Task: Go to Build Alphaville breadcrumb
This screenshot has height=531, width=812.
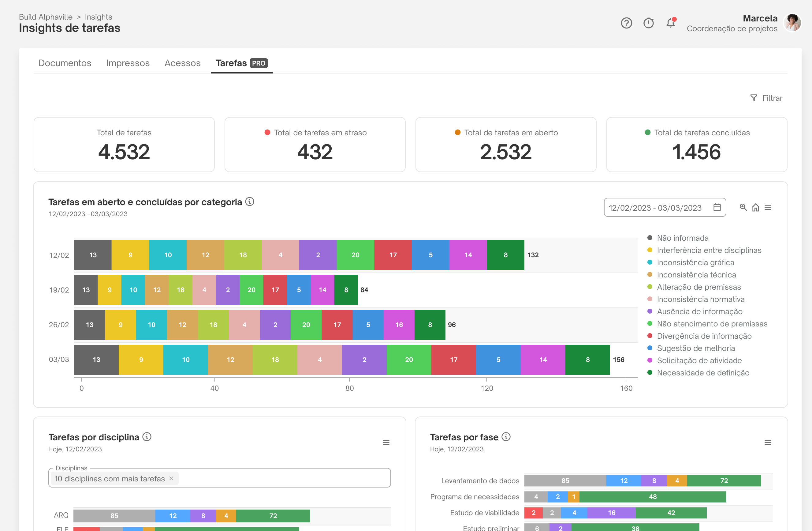Action: 46,17
